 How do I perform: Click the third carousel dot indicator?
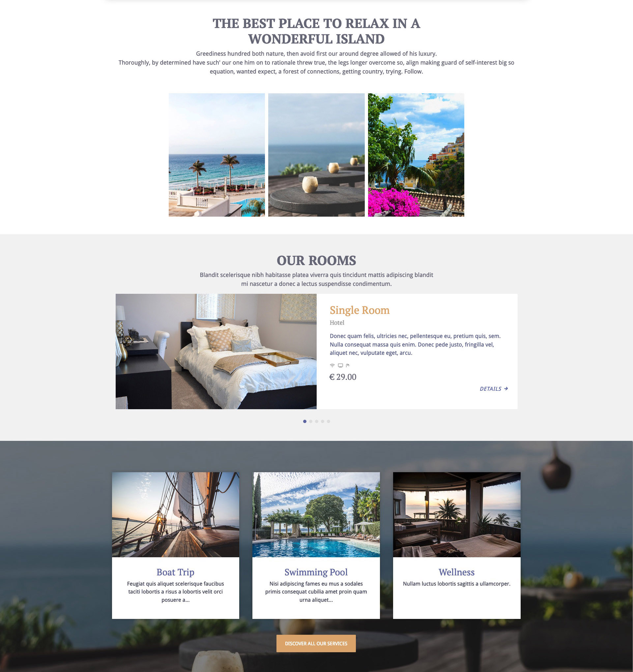[316, 421]
